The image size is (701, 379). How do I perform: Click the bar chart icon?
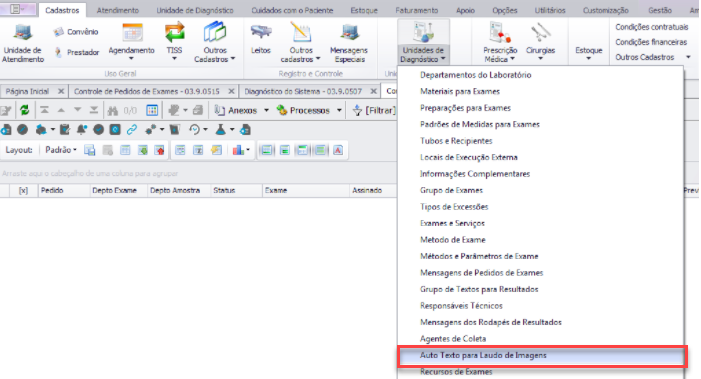(238, 150)
